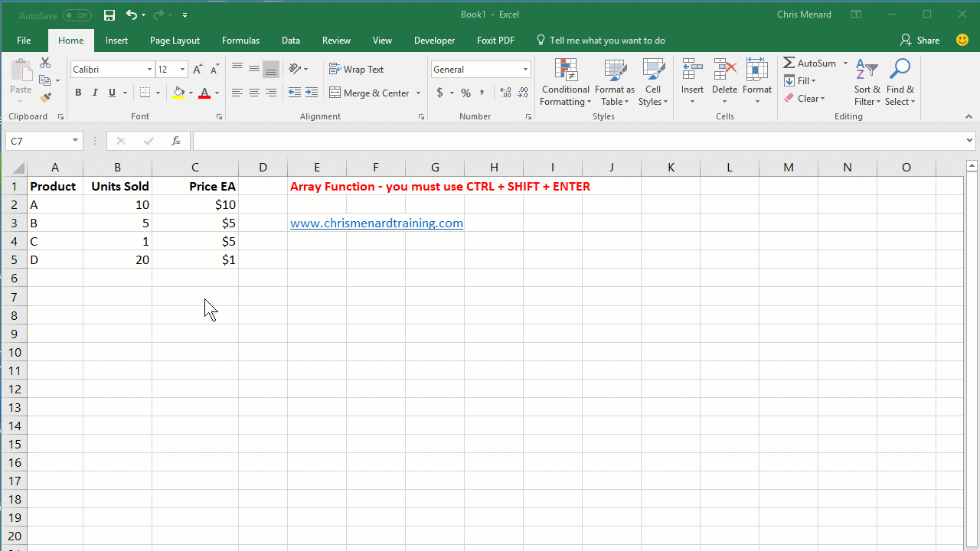Activate the Format Painter brush
Screen dimensions: 980x551
(45, 98)
